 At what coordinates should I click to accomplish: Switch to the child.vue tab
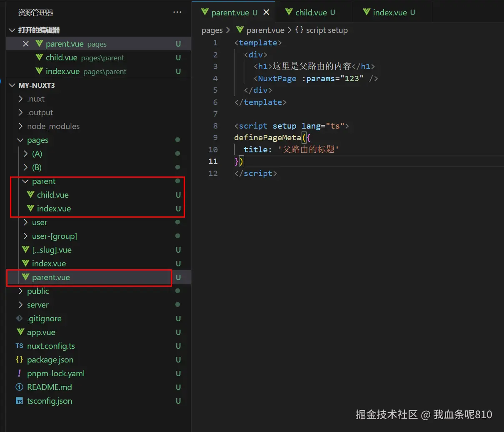click(x=311, y=12)
